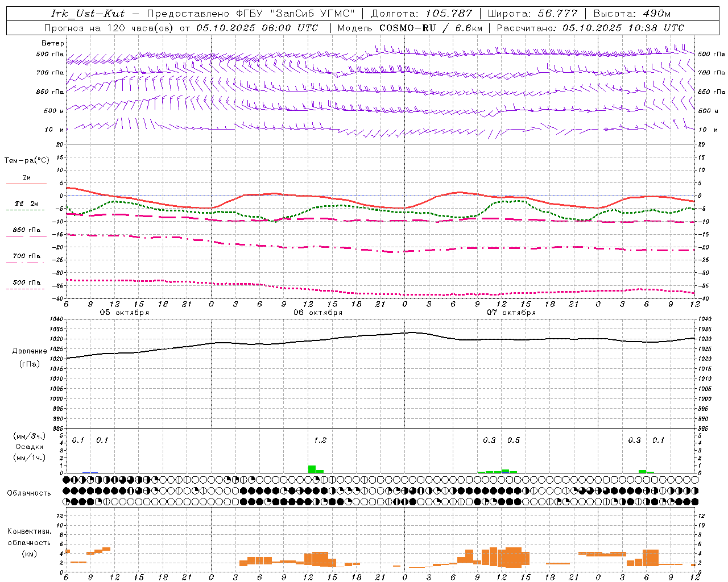Click the (км) convective cloud unit label
The image size is (728, 582).
(x=29, y=554)
